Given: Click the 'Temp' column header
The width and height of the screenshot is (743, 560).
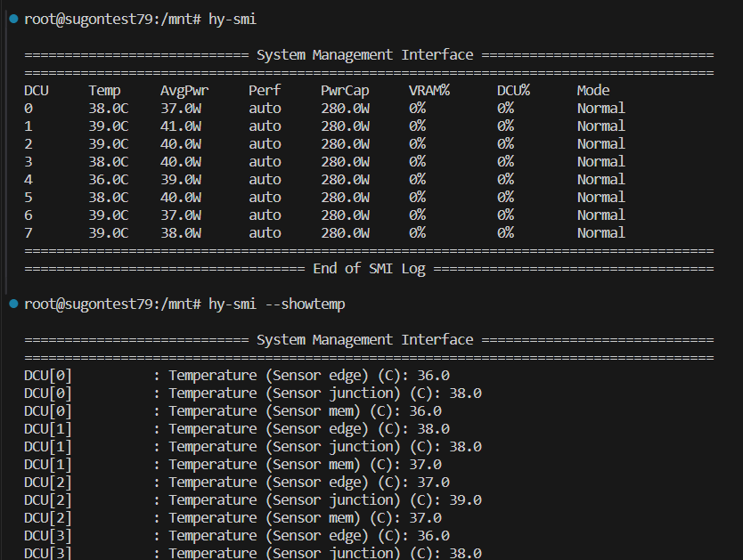Looking at the screenshot, I should (x=104, y=90).
